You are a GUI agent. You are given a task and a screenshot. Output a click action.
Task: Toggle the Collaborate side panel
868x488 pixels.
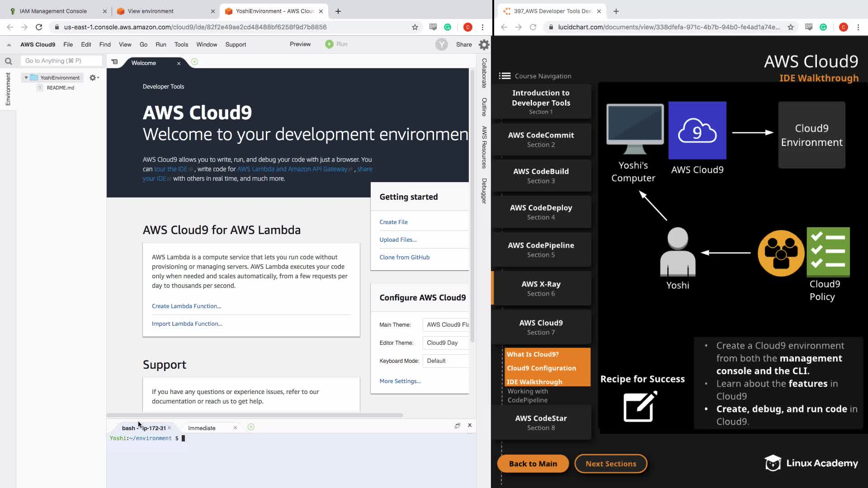coord(484,73)
